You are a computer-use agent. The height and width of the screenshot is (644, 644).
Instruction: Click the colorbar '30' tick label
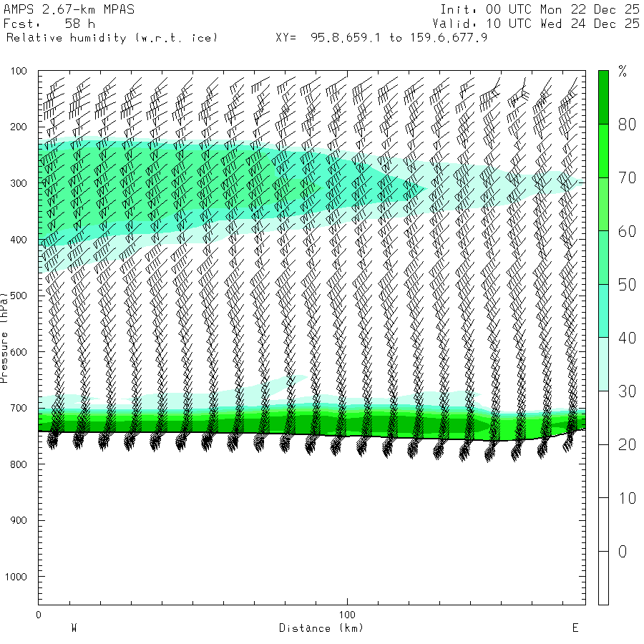(627, 391)
